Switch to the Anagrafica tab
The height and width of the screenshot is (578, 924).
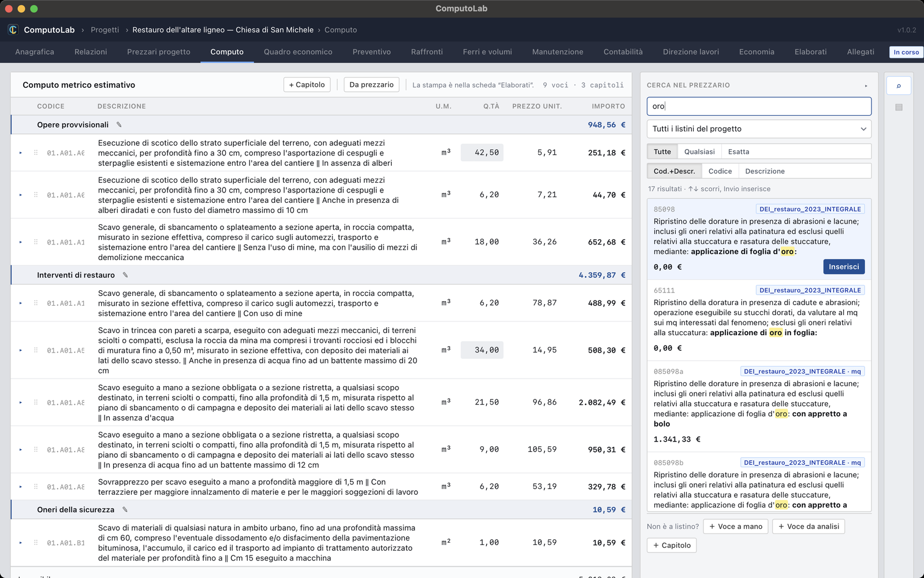click(x=35, y=52)
